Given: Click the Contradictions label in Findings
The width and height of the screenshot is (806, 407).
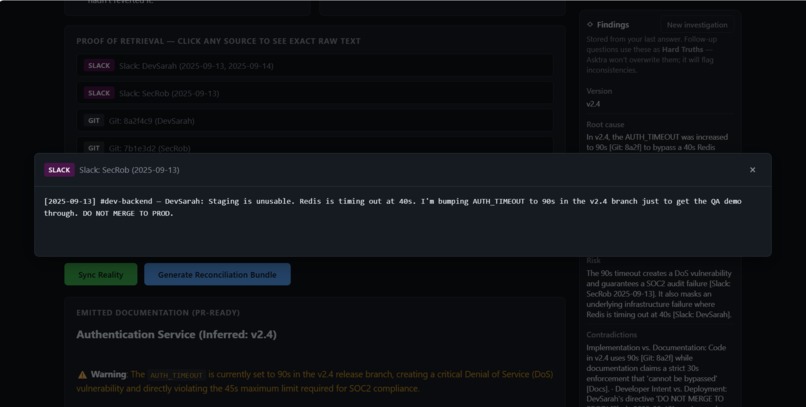Looking at the screenshot, I should tap(612, 335).
